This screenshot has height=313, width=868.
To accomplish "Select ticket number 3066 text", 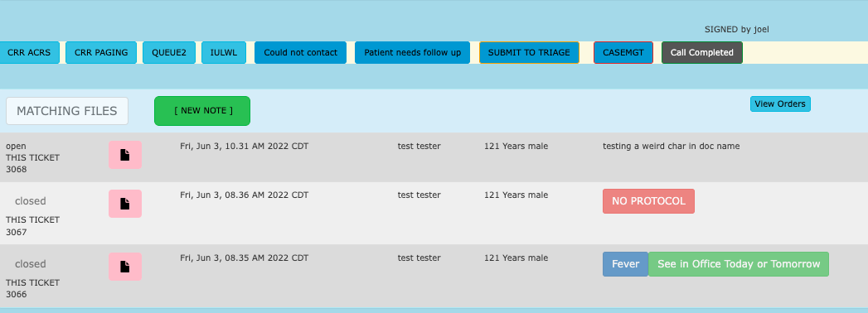I will (16, 295).
